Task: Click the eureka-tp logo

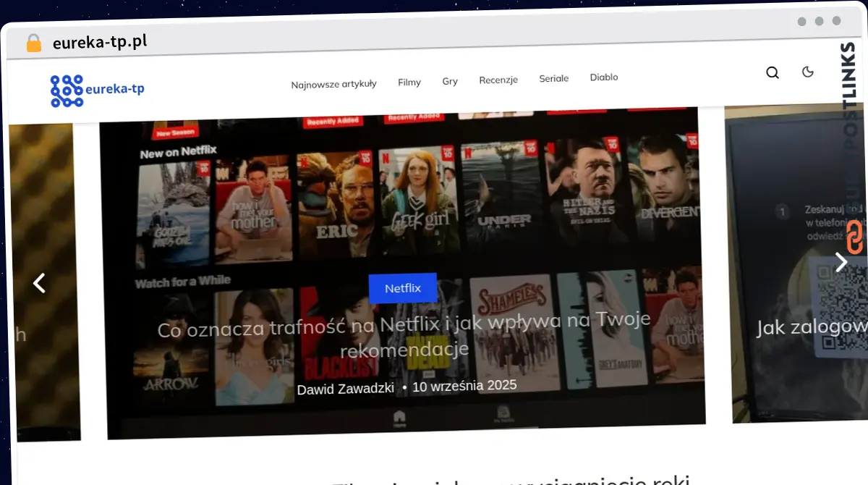Action: point(97,90)
